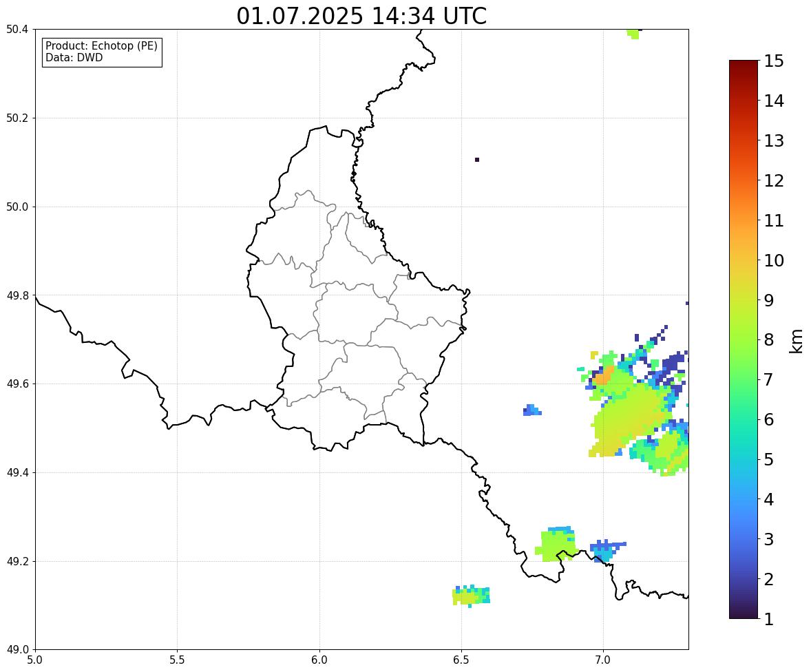Click the x-axis label "6.0"
Image resolution: width=811 pixels, height=672 pixels.
pyautogui.click(x=319, y=660)
